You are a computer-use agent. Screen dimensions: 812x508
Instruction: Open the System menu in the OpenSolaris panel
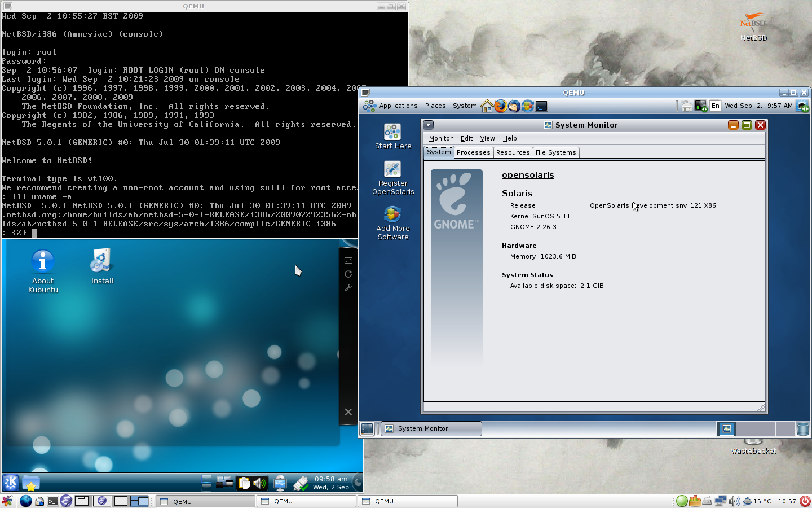(465, 106)
